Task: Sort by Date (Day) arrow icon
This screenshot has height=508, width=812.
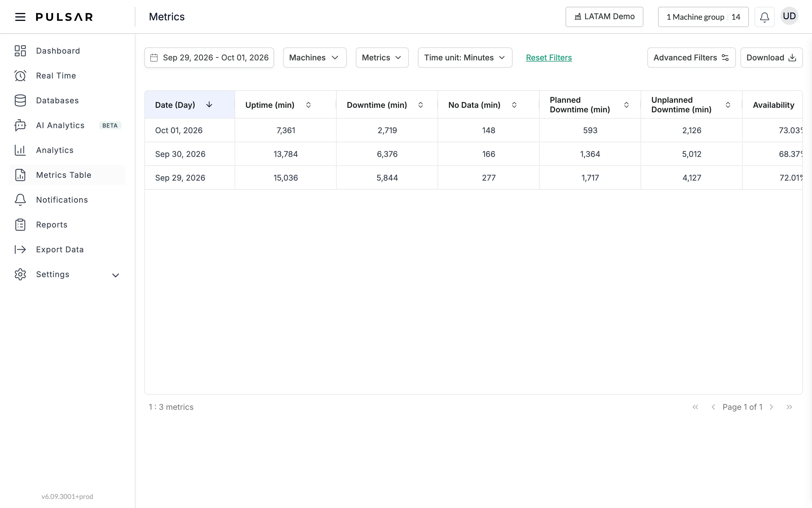Action: [209, 105]
